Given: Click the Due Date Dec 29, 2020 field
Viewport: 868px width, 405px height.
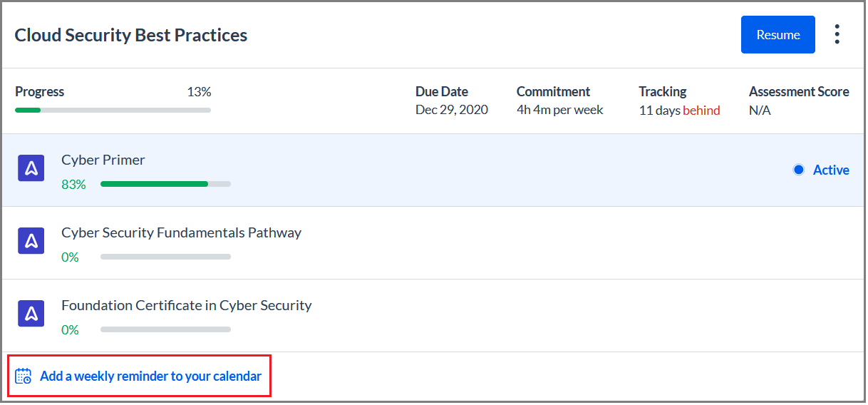Looking at the screenshot, I should click(452, 101).
